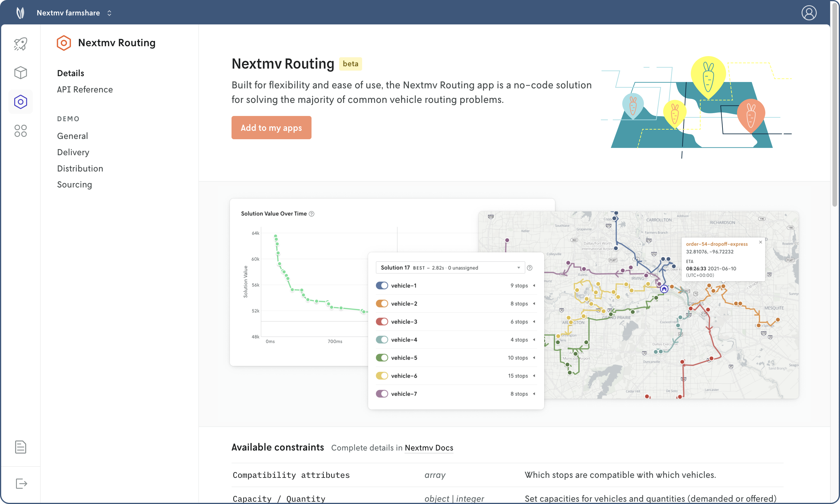Expand the Nextmv farmshare team switcher
The height and width of the screenshot is (504, 840).
click(109, 13)
